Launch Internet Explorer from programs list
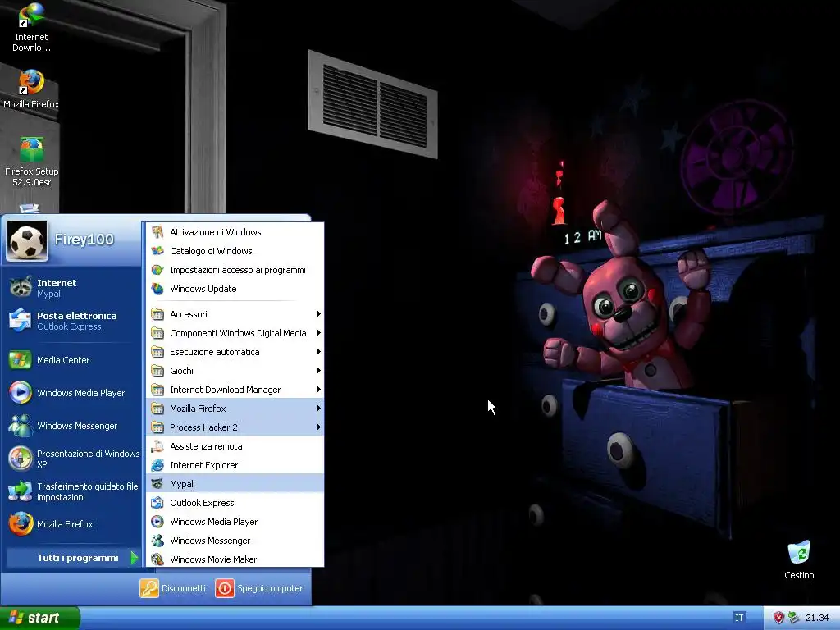840x630 pixels. (235, 465)
